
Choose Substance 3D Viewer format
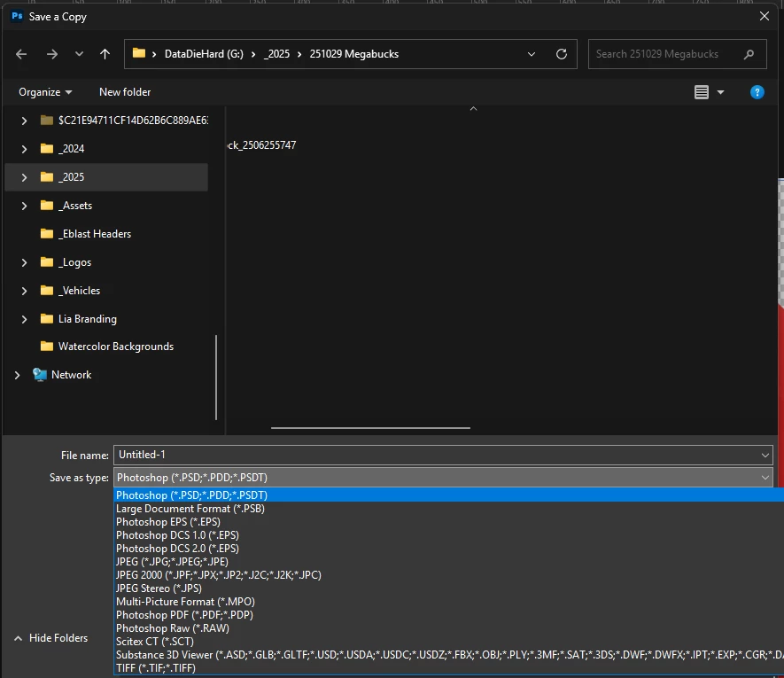pyautogui.click(x=448, y=654)
